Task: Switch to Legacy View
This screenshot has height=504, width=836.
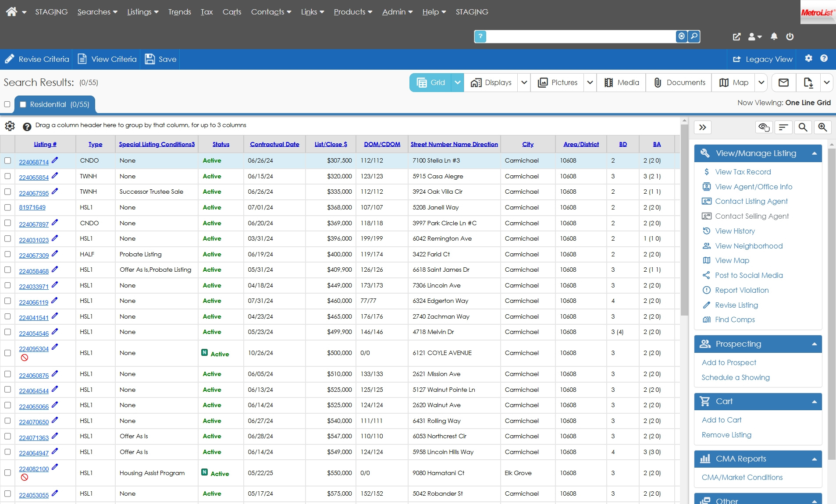Action: 763,59
